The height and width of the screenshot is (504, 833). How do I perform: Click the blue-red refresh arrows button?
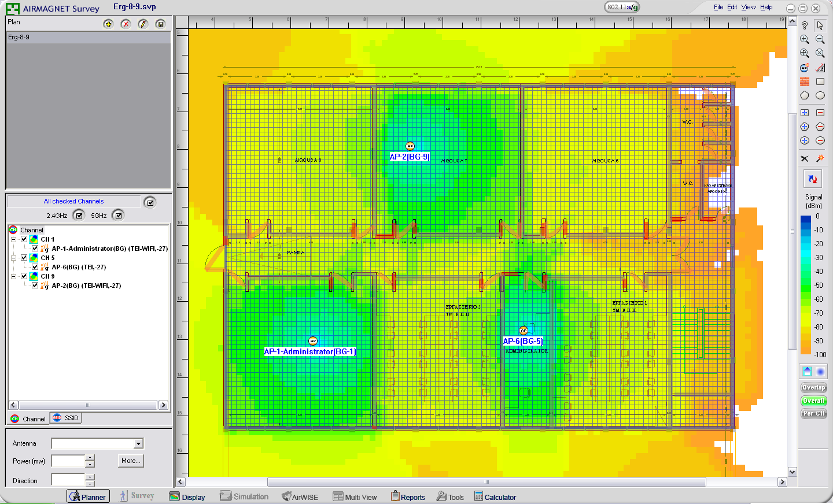[x=813, y=179]
